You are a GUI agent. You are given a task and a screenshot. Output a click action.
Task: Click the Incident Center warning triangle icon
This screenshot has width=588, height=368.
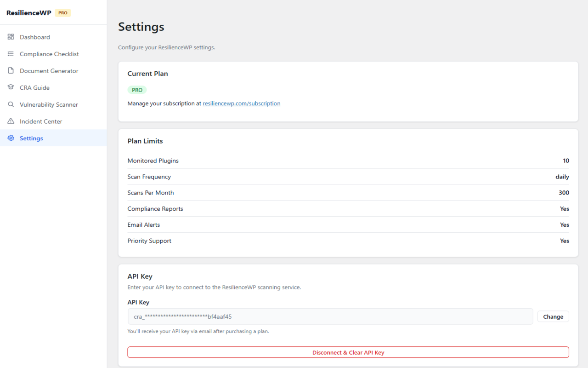coord(10,121)
